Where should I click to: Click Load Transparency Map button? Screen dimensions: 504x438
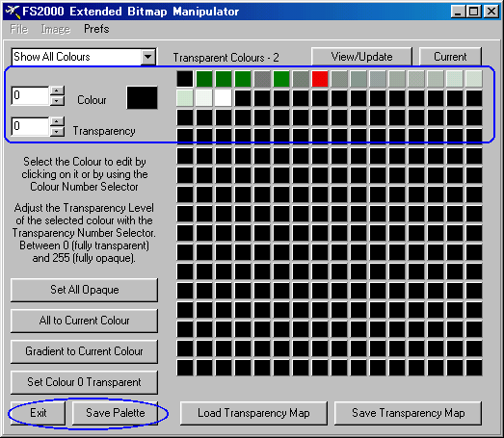253,413
